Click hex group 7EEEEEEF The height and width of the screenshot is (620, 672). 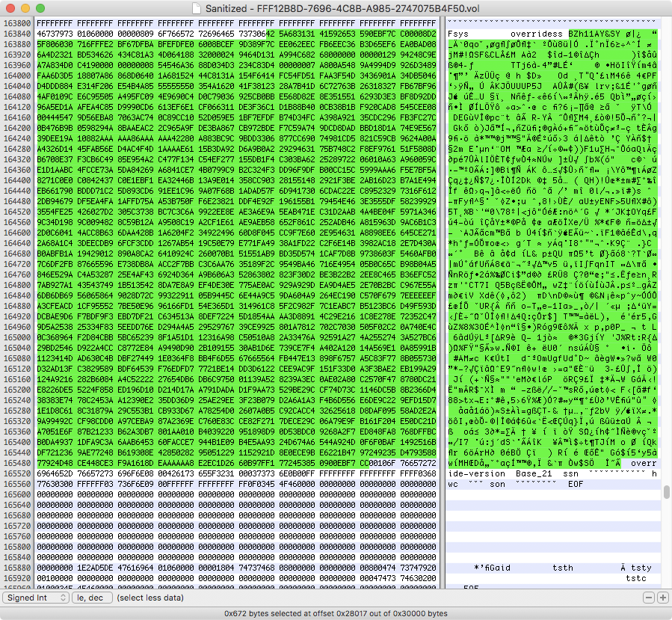pyautogui.click(x=419, y=295)
